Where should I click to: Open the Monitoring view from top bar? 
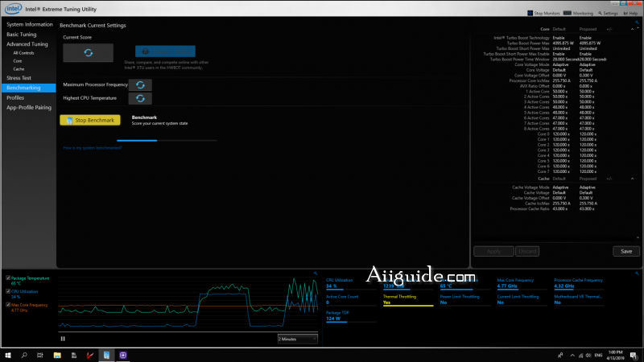(578, 13)
